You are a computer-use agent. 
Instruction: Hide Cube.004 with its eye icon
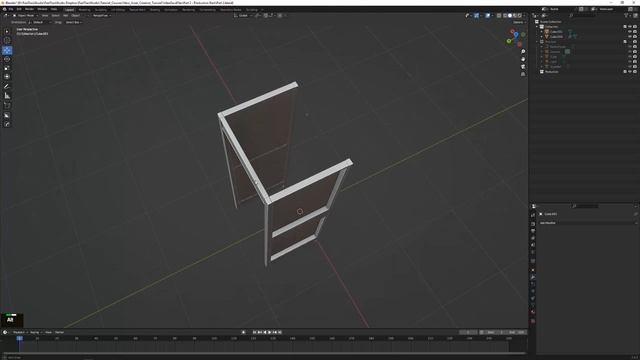(630, 36)
